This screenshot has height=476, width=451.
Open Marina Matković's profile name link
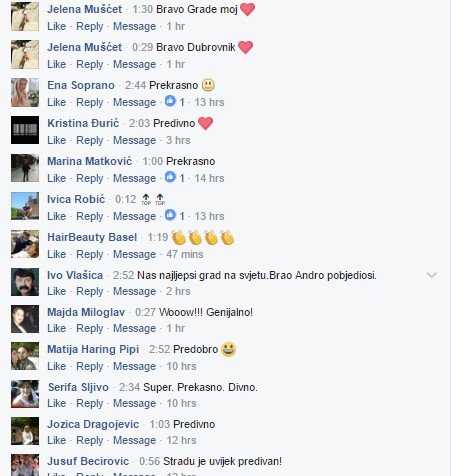[x=90, y=161]
